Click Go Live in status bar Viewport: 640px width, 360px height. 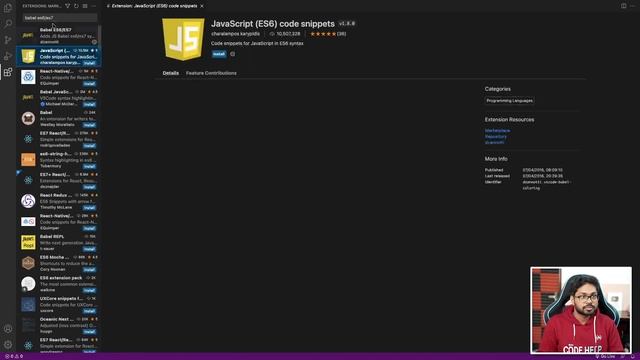(x=605, y=356)
